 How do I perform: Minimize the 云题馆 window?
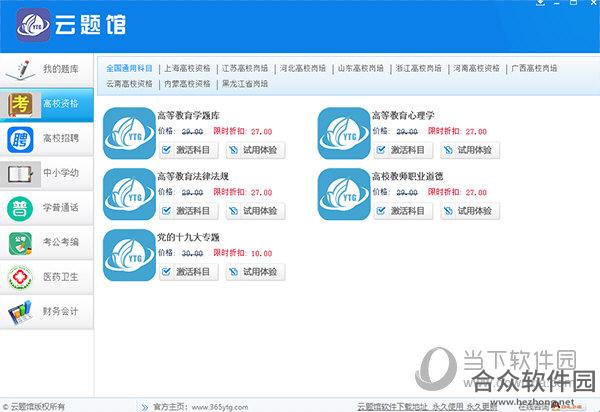[557, 3]
